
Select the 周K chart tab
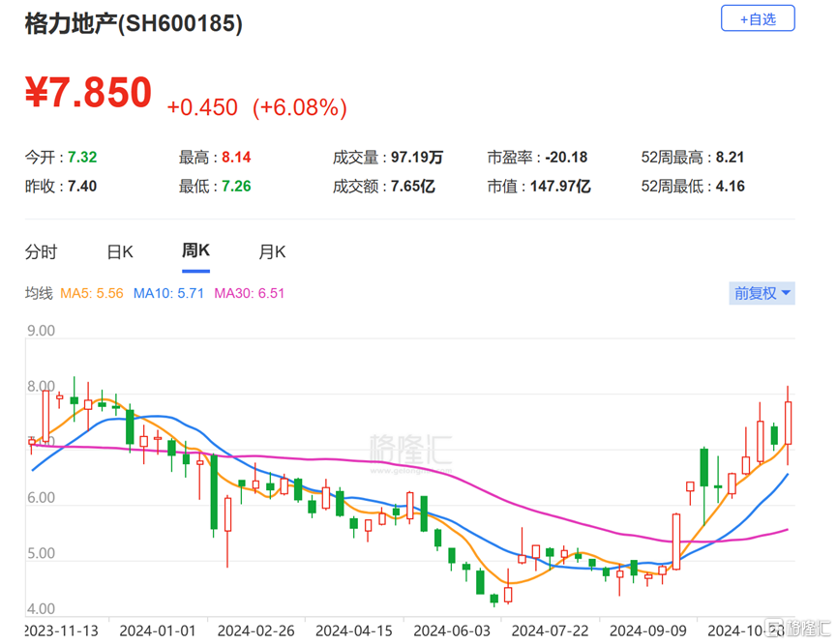(x=195, y=250)
